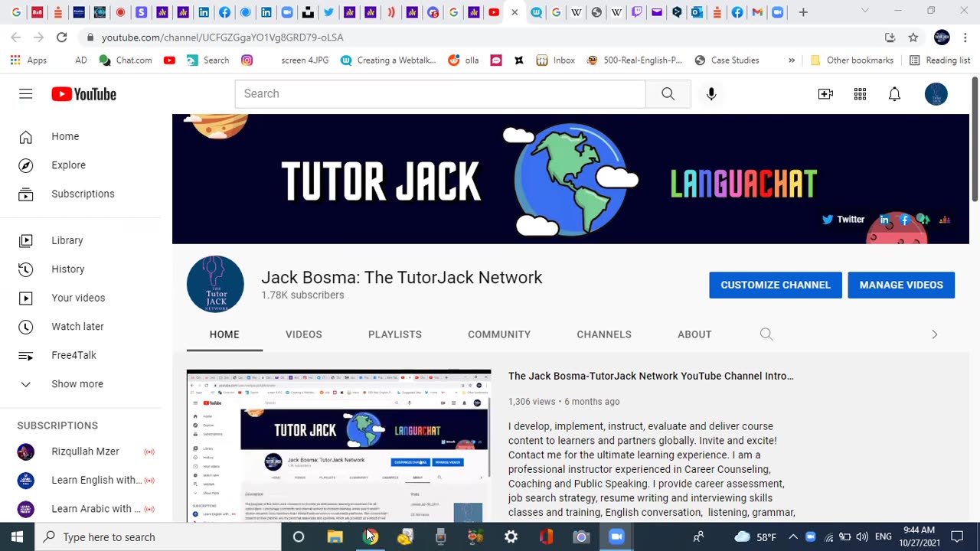Switch to the Community tab
This screenshot has width=980, height=551.
(499, 334)
